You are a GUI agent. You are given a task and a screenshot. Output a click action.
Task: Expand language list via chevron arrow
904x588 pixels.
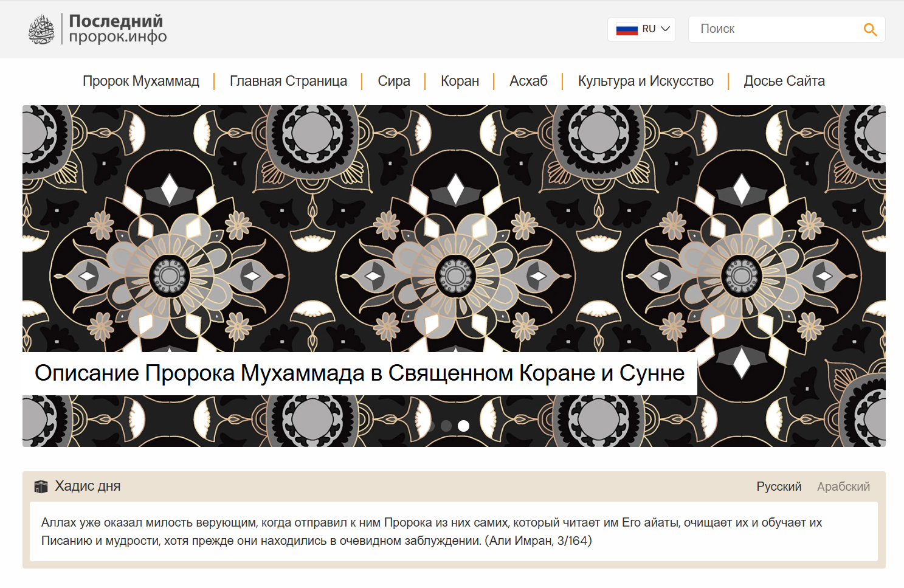coord(666,29)
